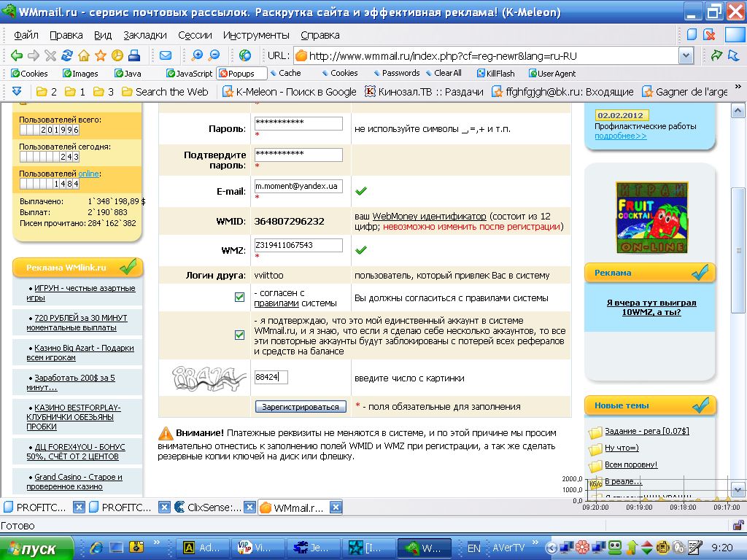Click the Зарегистрироваться button
747x560 pixels.
301,407
